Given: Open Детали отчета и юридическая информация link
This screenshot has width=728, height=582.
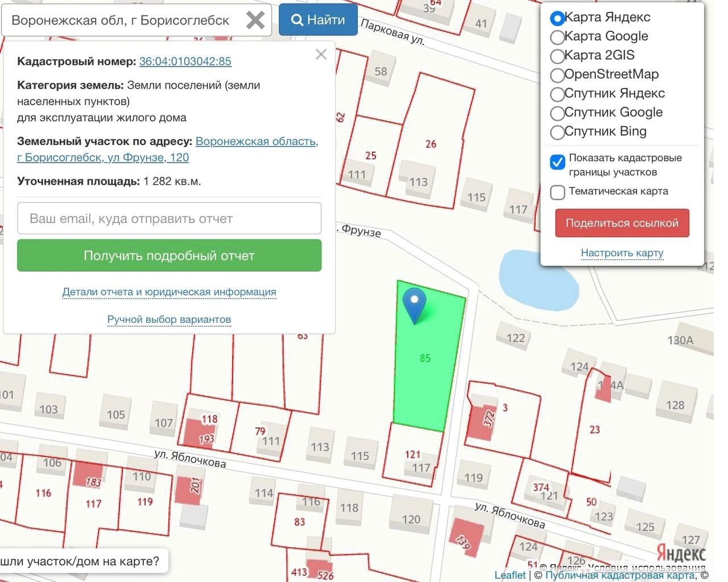Looking at the screenshot, I should pyautogui.click(x=169, y=292).
